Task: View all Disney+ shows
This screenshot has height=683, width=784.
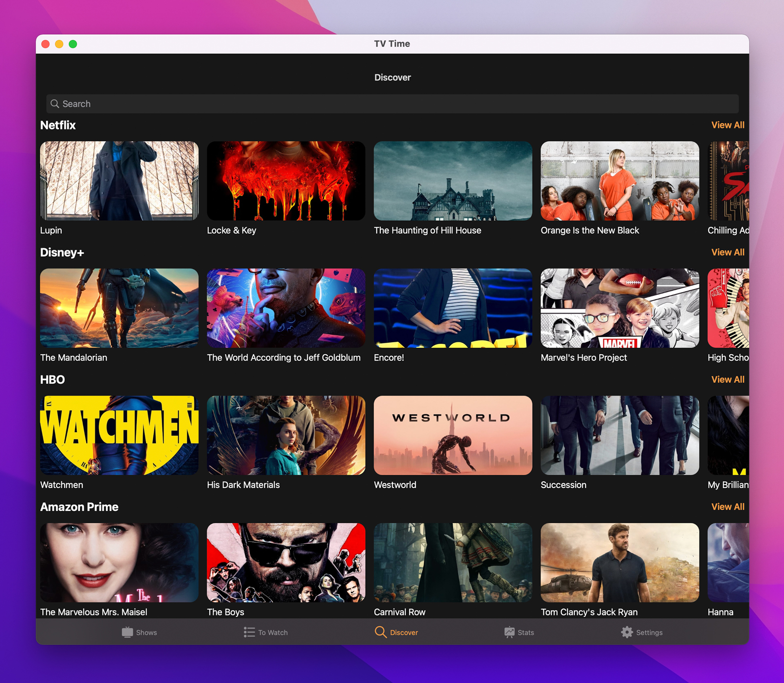Action: pyautogui.click(x=728, y=252)
